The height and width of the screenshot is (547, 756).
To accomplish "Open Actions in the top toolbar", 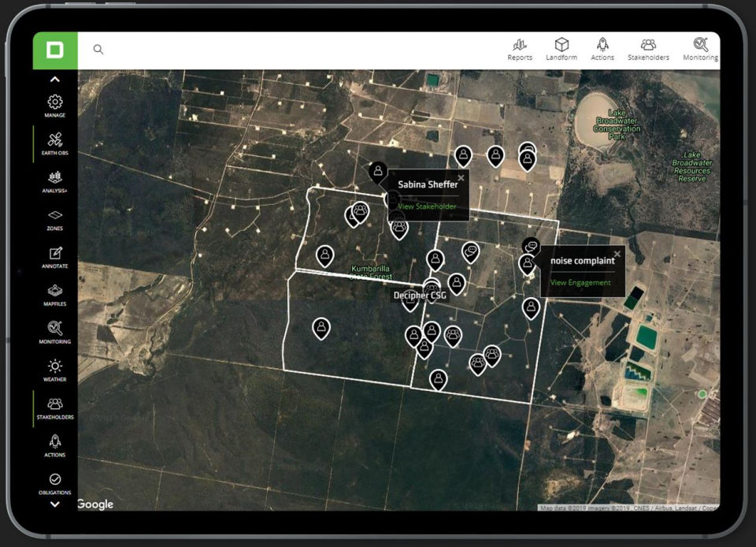I will [602, 50].
